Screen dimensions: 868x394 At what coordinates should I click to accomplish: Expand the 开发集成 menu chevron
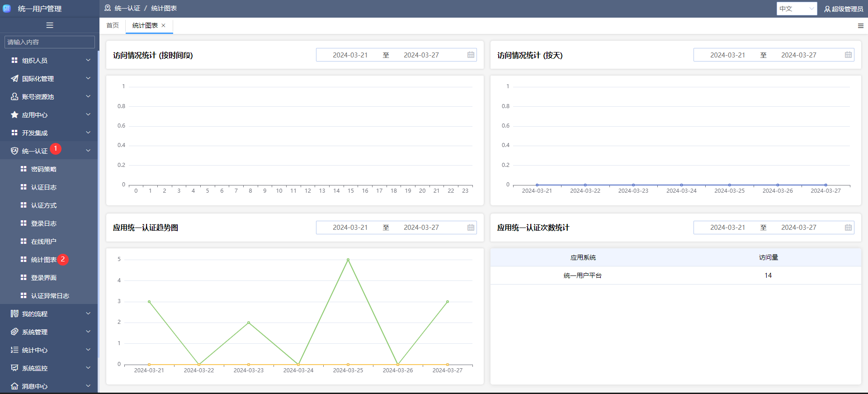88,133
